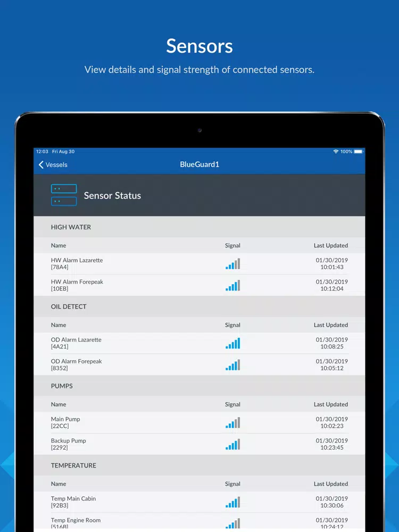The width and height of the screenshot is (399, 532).
Task: Select the Main Pump [22CC] name
Action: 65,422
